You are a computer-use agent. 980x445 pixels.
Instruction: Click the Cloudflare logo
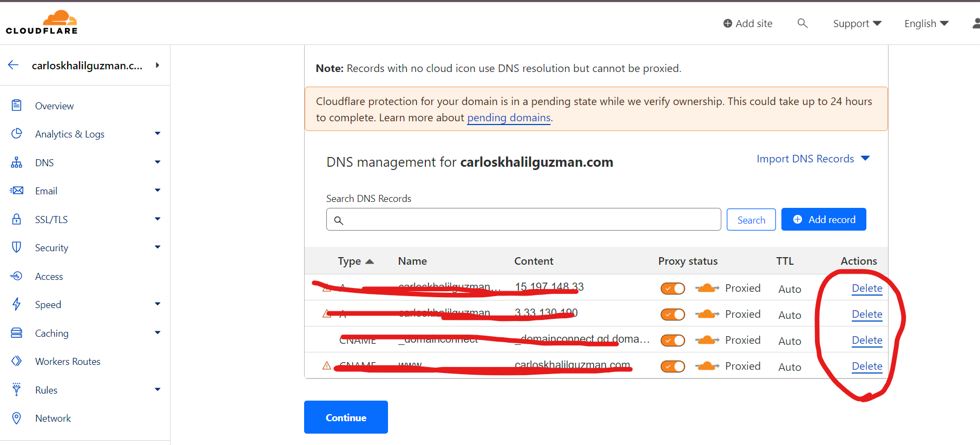pyautogui.click(x=42, y=22)
